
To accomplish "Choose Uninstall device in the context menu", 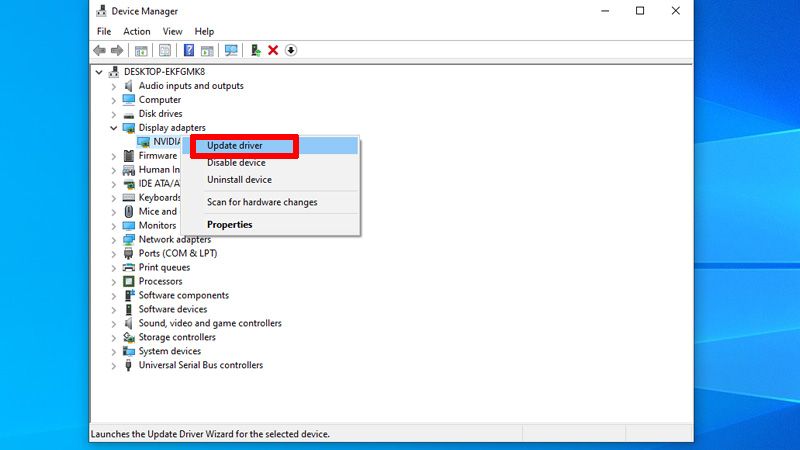I will pos(270,180).
